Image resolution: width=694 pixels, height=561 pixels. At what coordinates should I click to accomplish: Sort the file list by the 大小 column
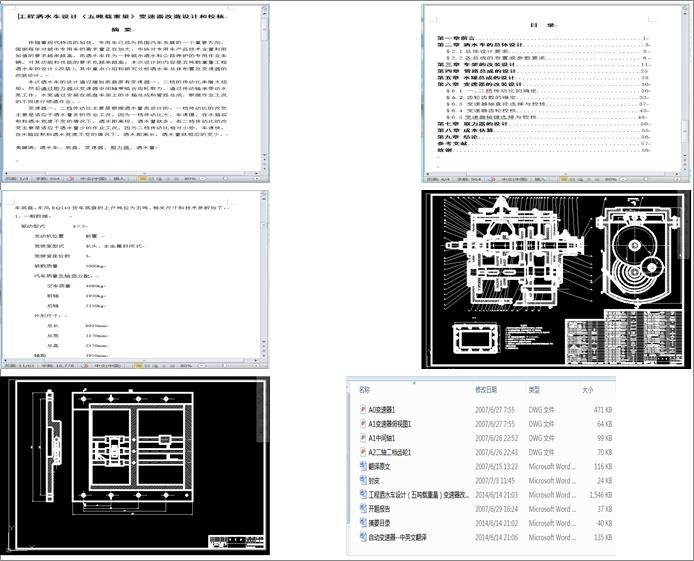click(x=587, y=390)
